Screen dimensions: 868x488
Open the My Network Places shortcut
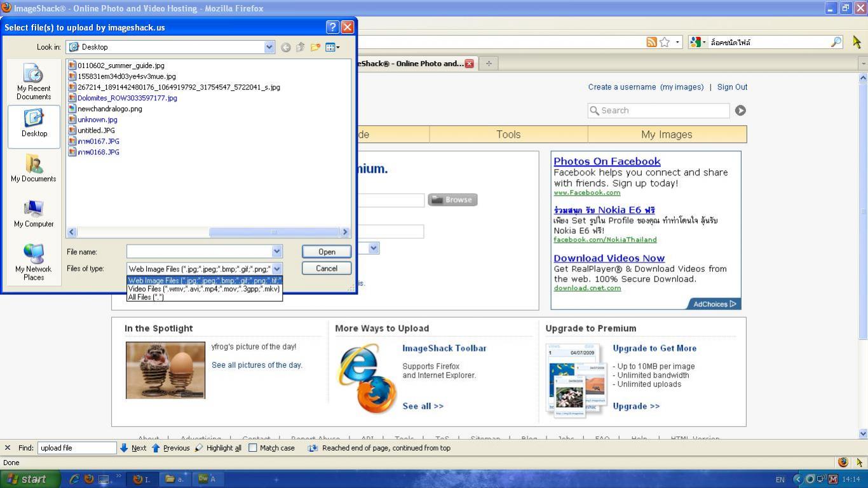tap(34, 262)
